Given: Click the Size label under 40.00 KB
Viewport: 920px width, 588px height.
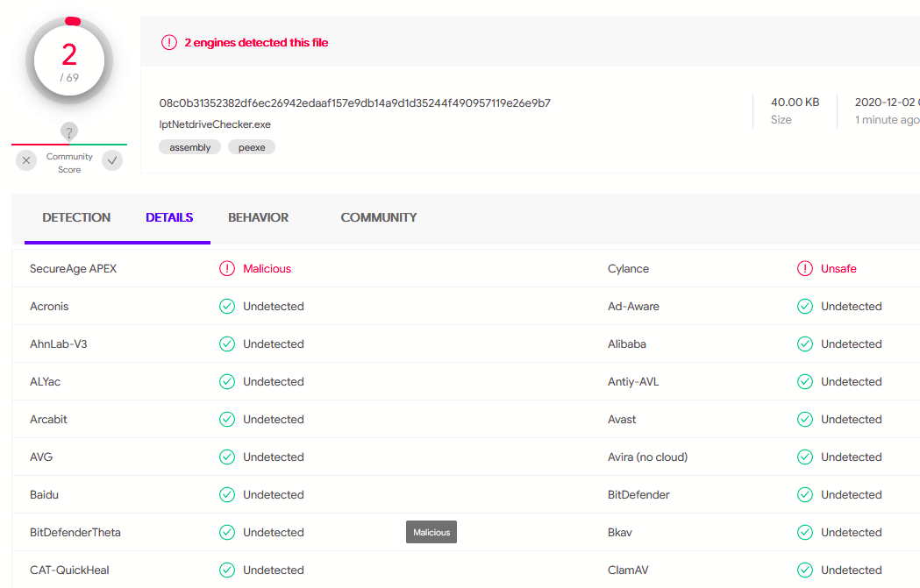Looking at the screenshot, I should point(781,119).
